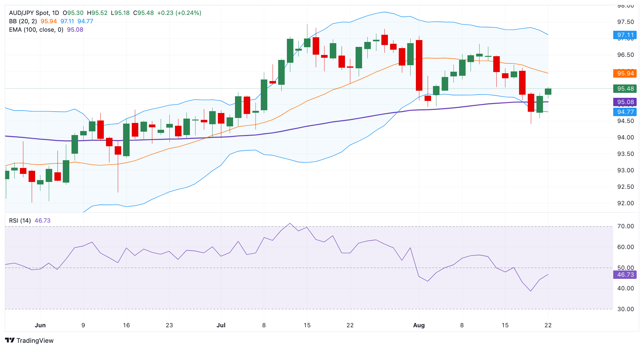Click the Jul label on time axis
This screenshot has width=644, height=349.
pyautogui.click(x=221, y=325)
